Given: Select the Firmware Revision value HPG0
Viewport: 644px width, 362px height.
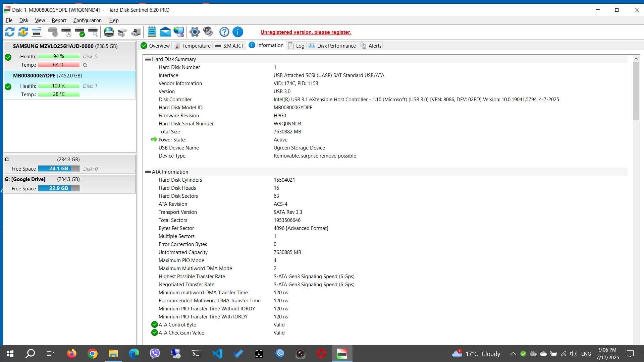Looking at the screenshot, I should pos(280,116).
